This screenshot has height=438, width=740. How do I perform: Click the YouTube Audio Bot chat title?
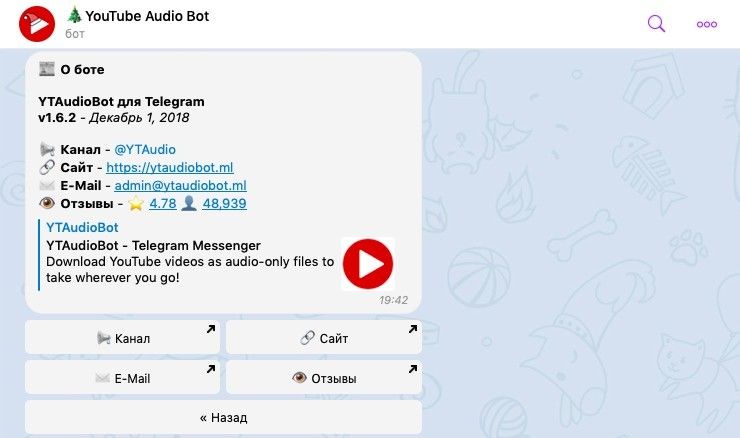(x=146, y=16)
